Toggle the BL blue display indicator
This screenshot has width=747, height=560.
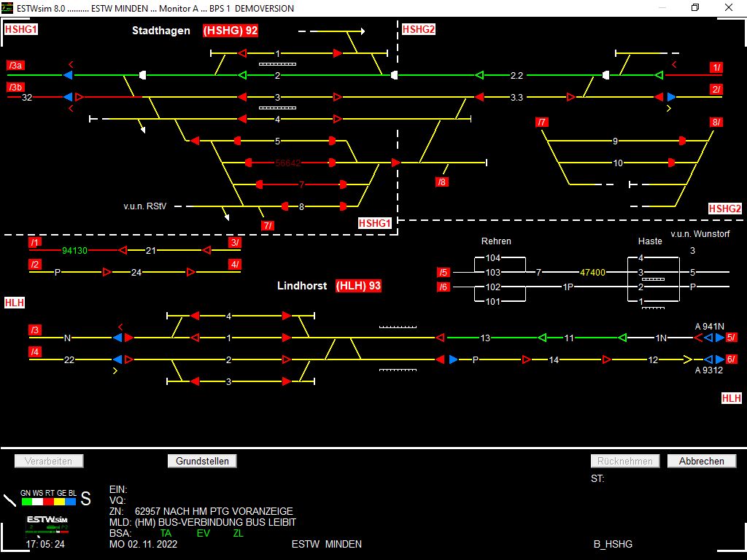click(70, 501)
